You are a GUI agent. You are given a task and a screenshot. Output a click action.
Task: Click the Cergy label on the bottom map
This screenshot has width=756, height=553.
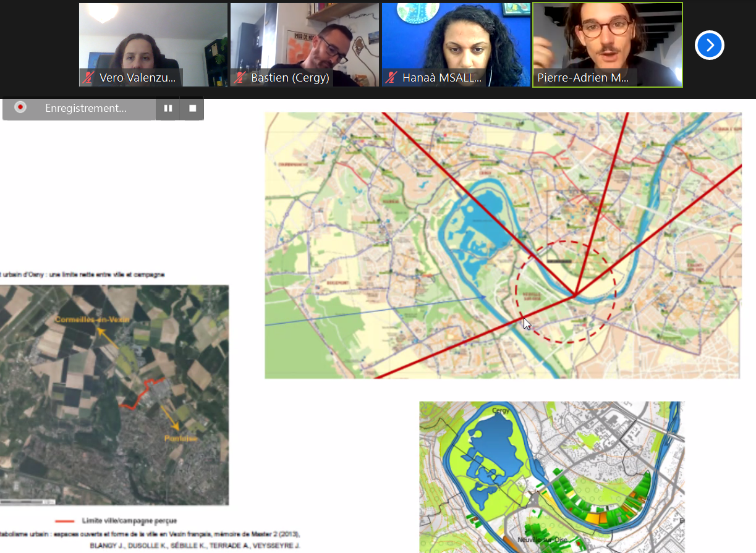[x=500, y=410]
